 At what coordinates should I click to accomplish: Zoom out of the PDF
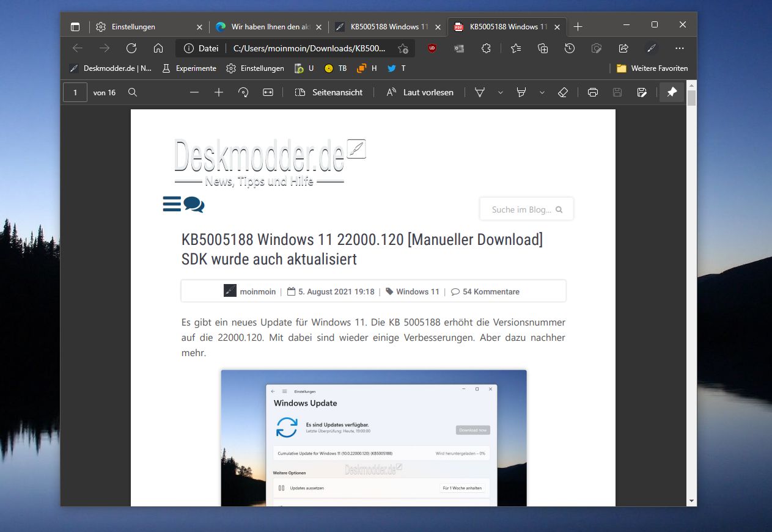click(194, 92)
